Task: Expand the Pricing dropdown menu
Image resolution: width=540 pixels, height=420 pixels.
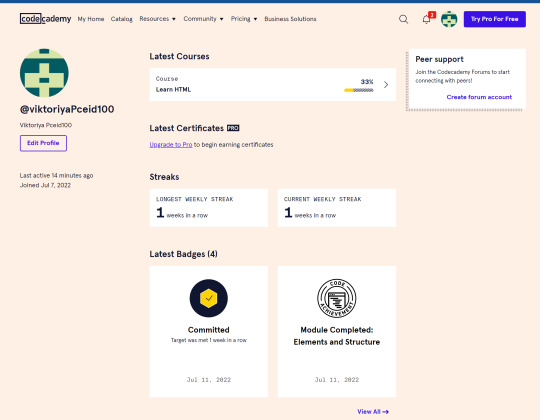Action: pos(244,19)
